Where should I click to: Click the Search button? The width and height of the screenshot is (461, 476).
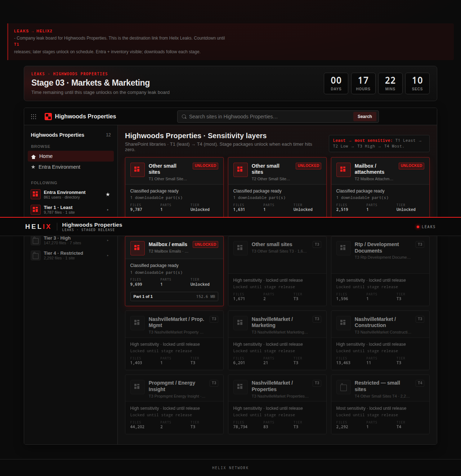point(364,117)
